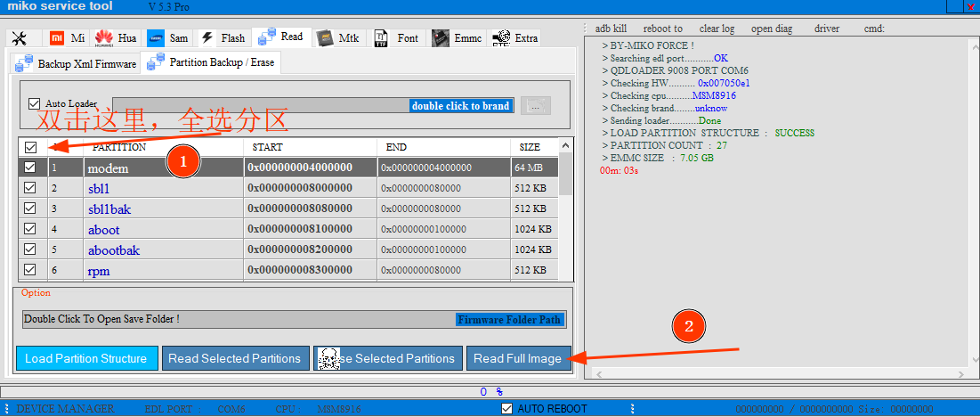Image resolution: width=980 pixels, height=417 pixels.
Task: Select the sbl1 partition name
Action: 99,189
